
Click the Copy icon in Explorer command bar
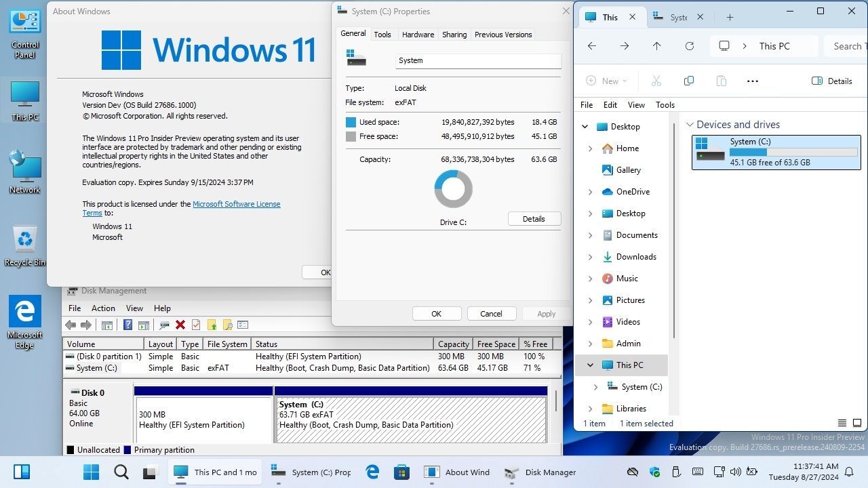pos(689,81)
